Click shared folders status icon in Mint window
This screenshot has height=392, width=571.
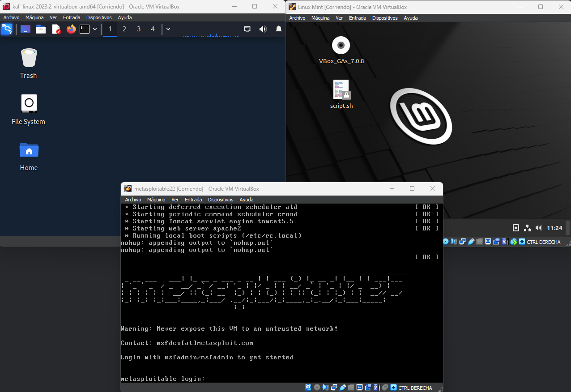tap(480, 242)
